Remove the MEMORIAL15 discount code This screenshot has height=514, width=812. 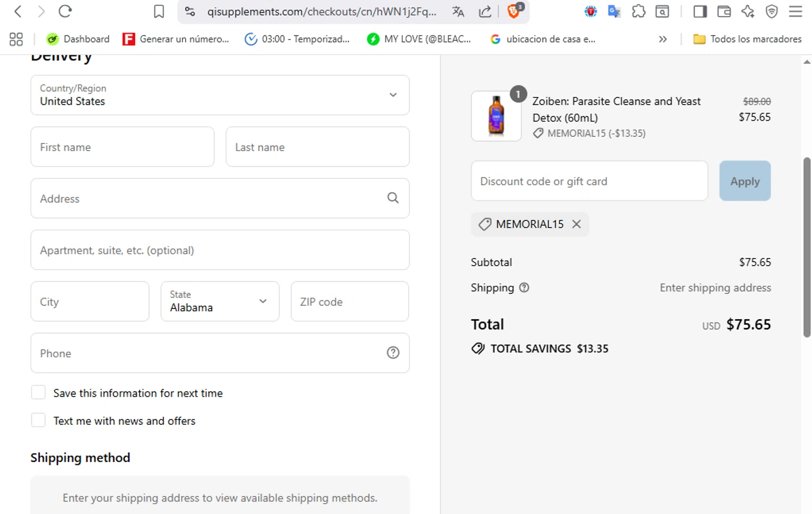(x=577, y=224)
